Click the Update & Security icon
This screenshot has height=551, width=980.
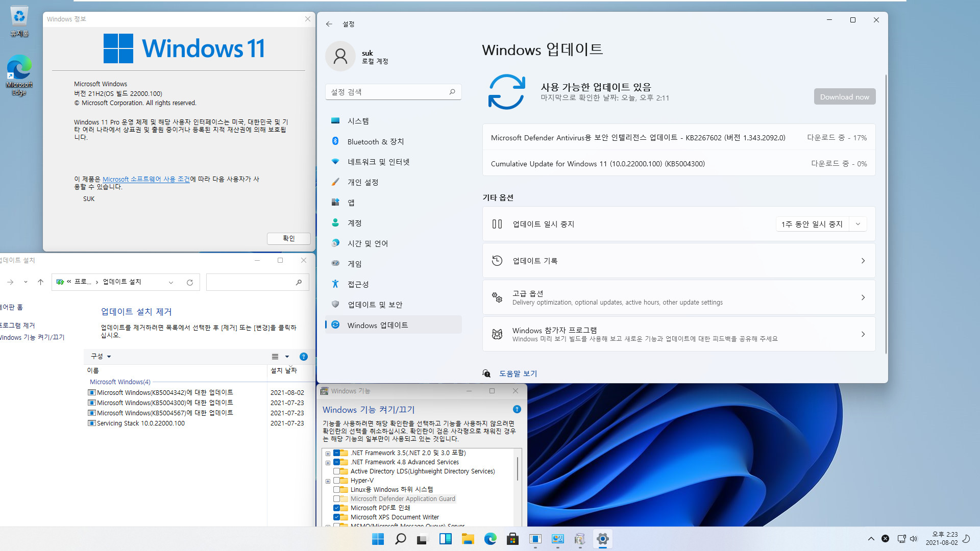click(x=335, y=304)
